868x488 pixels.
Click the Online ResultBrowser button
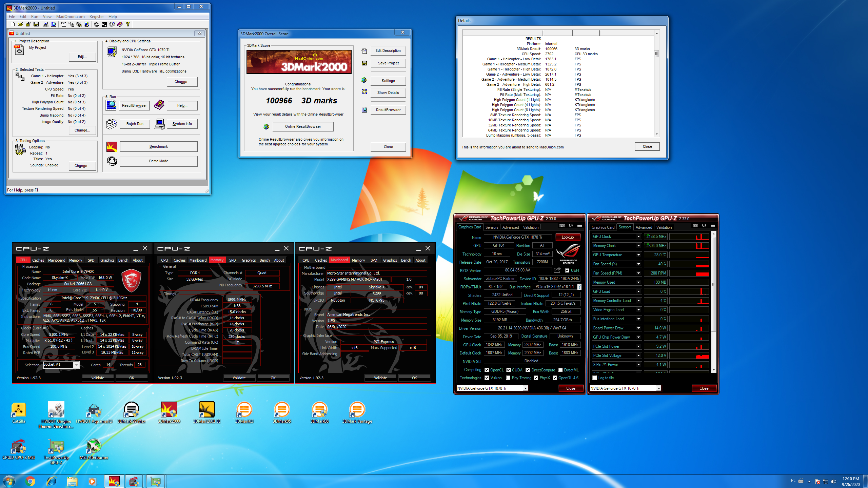(x=303, y=126)
